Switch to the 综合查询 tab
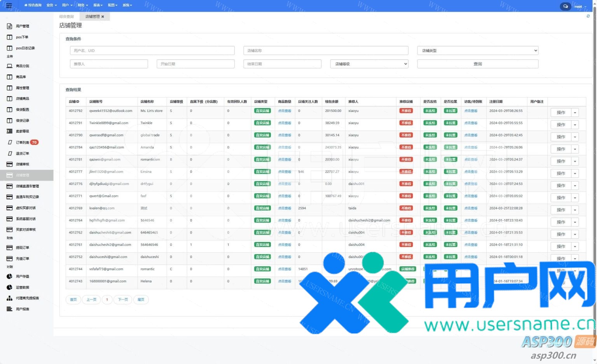The height and width of the screenshot is (364, 597). tap(66, 17)
